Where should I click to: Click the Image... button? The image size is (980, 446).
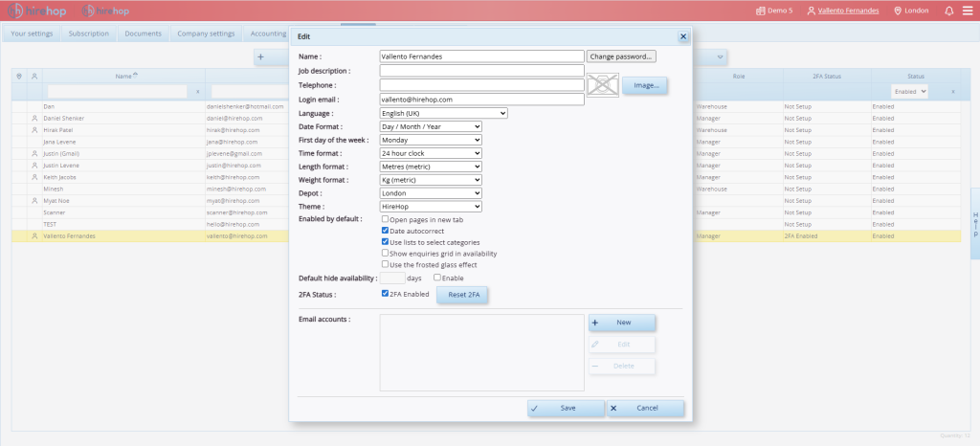pos(646,85)
